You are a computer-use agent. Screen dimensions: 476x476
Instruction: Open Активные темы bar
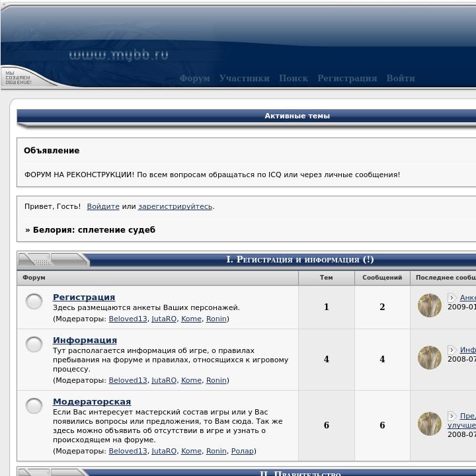tap(297, 116)
